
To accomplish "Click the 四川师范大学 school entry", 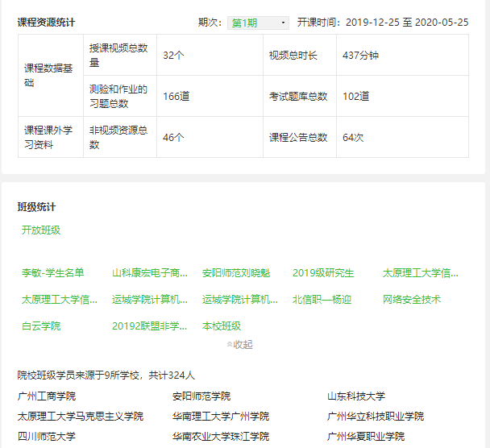I will tap(47, 437).
